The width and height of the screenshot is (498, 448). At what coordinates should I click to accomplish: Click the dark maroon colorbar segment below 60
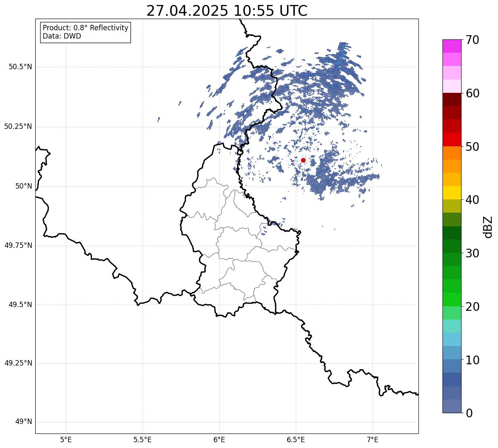(452, 99)
